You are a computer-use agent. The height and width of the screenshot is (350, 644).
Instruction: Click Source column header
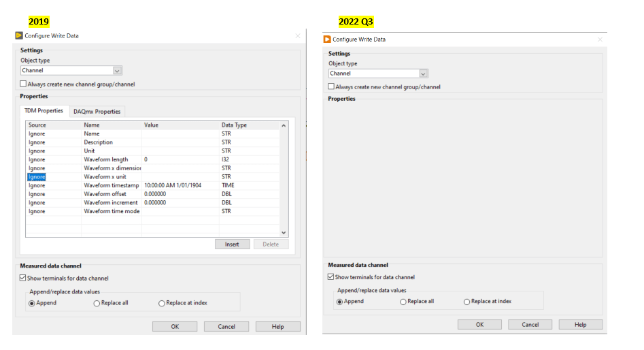click(x=54, y=125)
